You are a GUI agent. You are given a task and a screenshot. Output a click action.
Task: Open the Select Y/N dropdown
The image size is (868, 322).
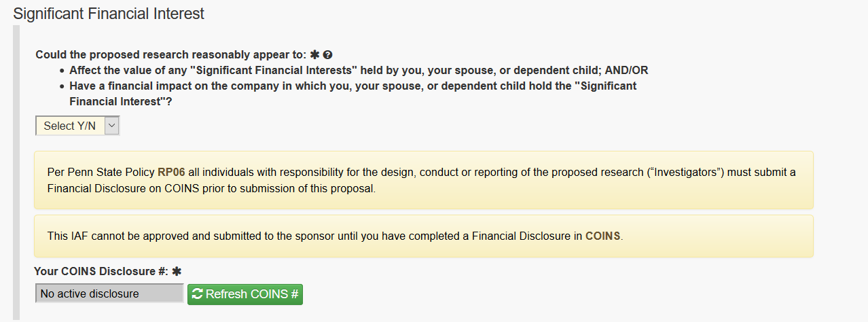(77, 126)
